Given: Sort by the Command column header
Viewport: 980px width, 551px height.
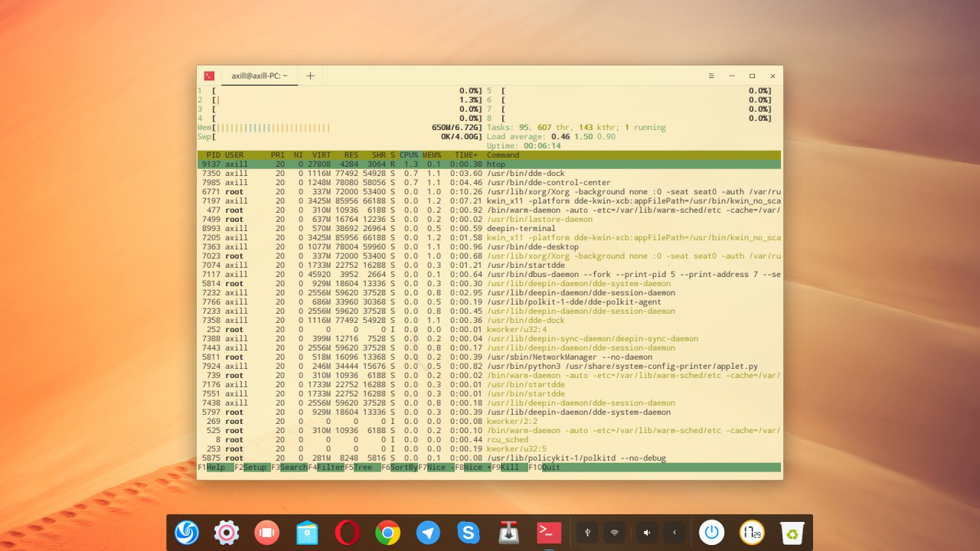Looking at the screenshot, I should [x=503, y=155].
